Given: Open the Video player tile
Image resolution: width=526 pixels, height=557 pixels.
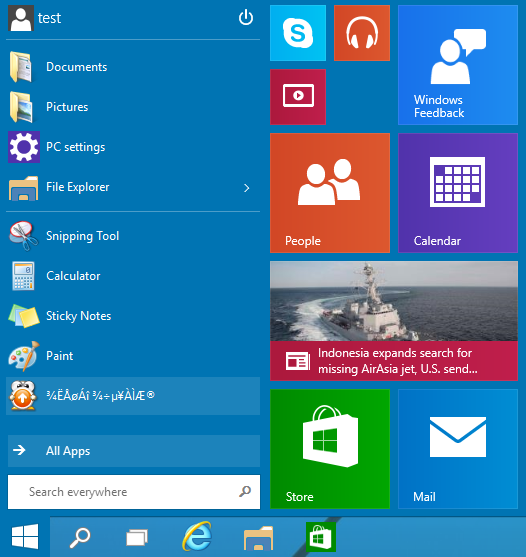Looking at the screenshot, I should click(x=298, y=97).
